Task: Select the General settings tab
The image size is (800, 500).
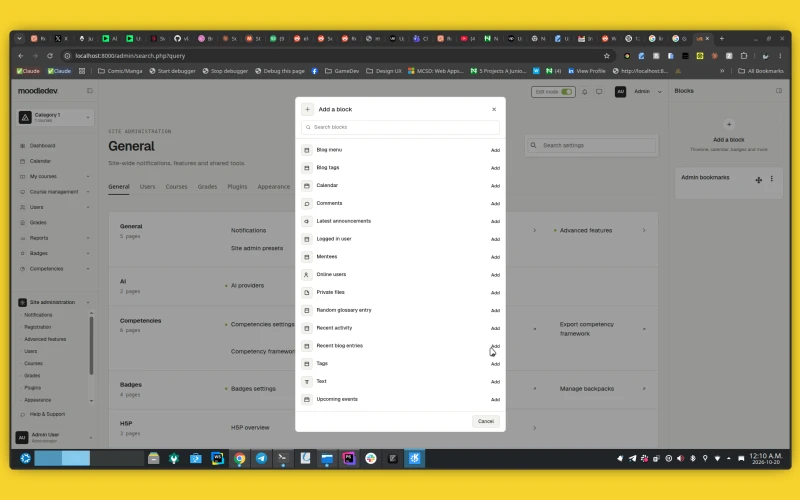Action: [x=118, y=187]
